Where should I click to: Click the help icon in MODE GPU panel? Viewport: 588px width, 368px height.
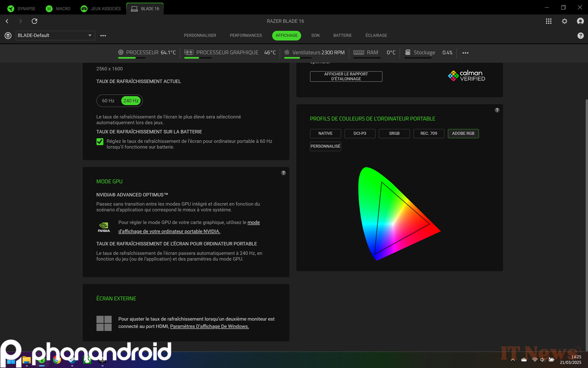[x=283, y=173]
